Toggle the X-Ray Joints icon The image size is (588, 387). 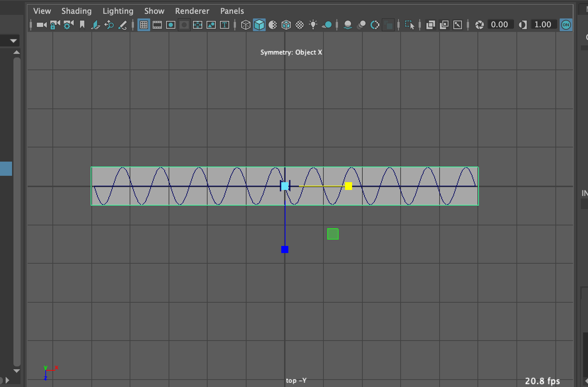pyautogui.click(x=458, y=25)
